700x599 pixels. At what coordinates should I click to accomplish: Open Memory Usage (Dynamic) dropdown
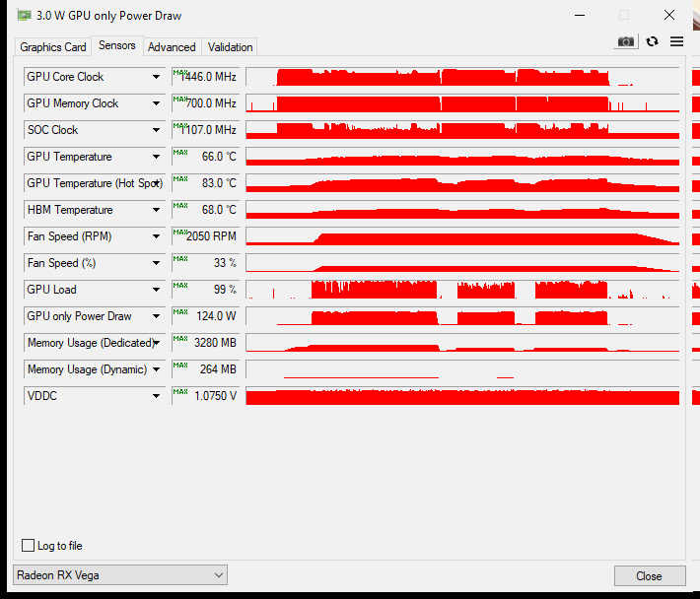click(156, 369)
